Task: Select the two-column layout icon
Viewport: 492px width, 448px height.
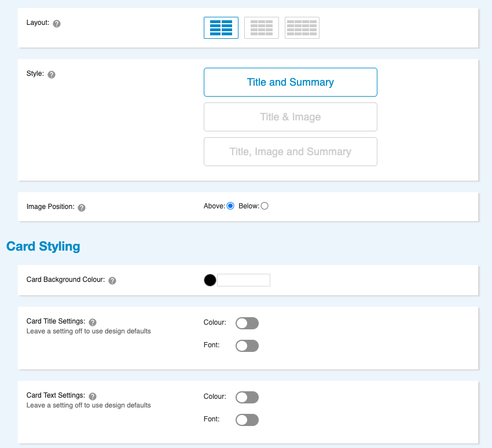Action: pyautogui.click(x=221, y=28)
